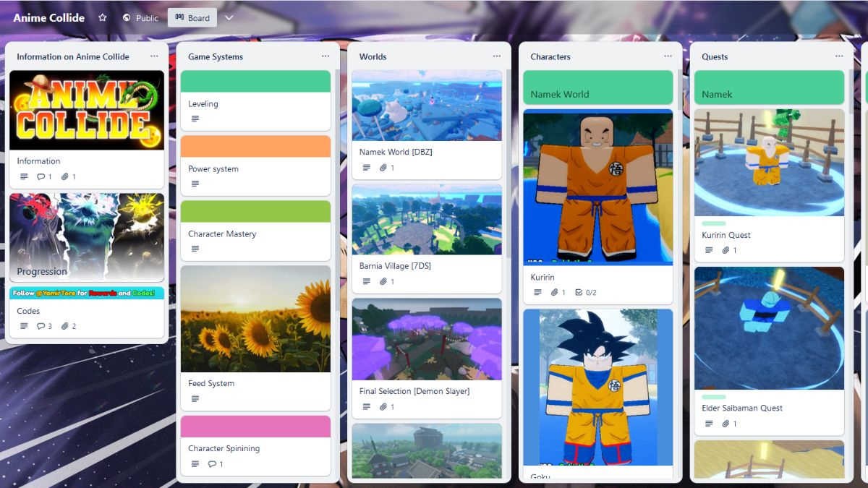Image resolution: width=868 pixels, height=488 pixels.
Task: Click the attachment icon on the Kuririn card
Action: click(555, 292)
